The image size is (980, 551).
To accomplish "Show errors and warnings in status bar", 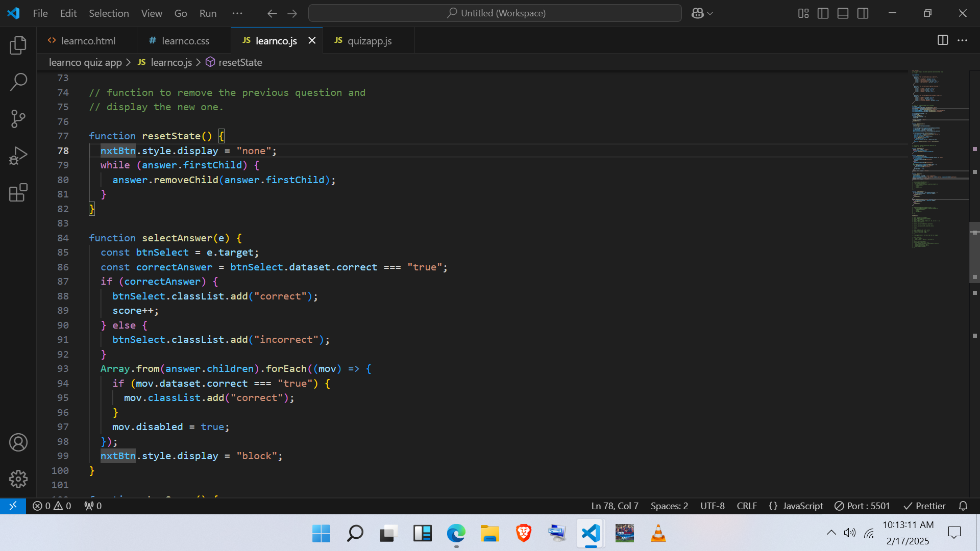I will point(52,506).
